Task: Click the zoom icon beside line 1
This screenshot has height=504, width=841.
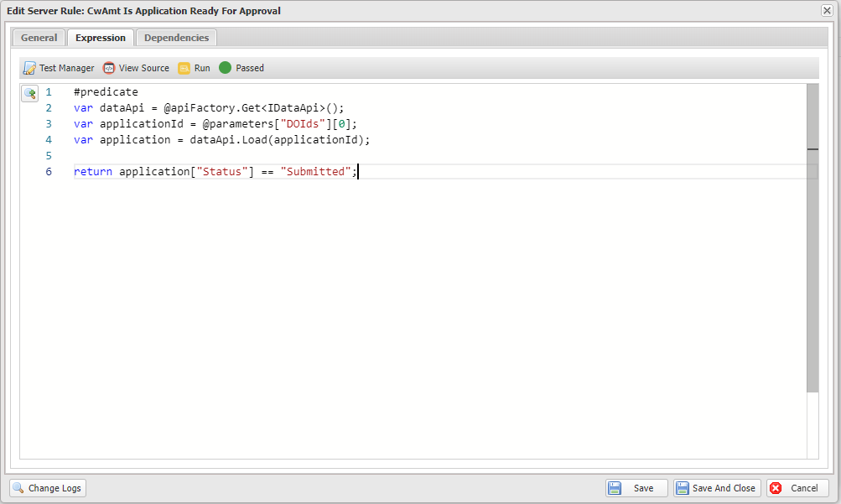Action: click(29, 93)
